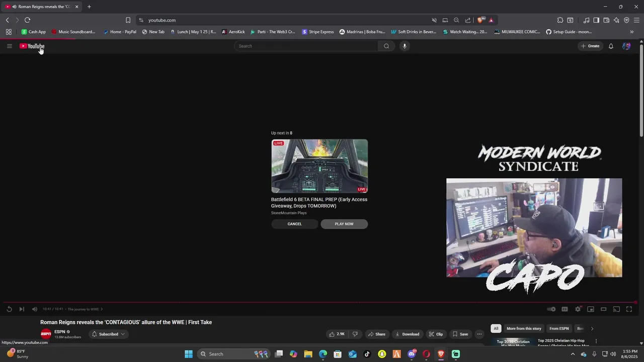The width and height of the screenshot is (644, 362).
Task: Open Brave Wallet icon
Action: 606,20
